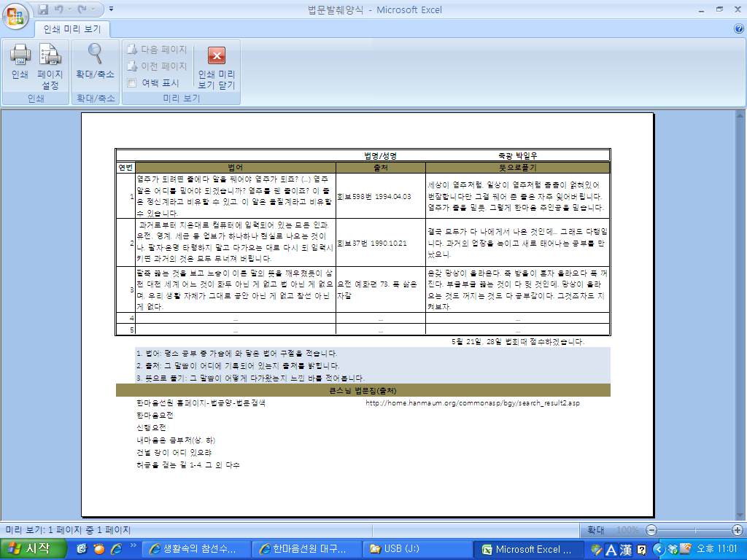Click the zoom slider in status bar
Screen dimensions: 747x560
tap(694, 530)
